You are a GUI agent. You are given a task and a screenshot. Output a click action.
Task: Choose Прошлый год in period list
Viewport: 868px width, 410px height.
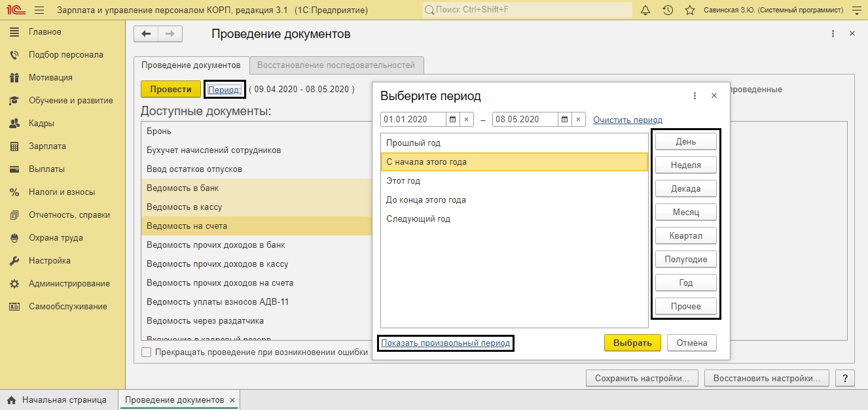click(x=514, y=143)
